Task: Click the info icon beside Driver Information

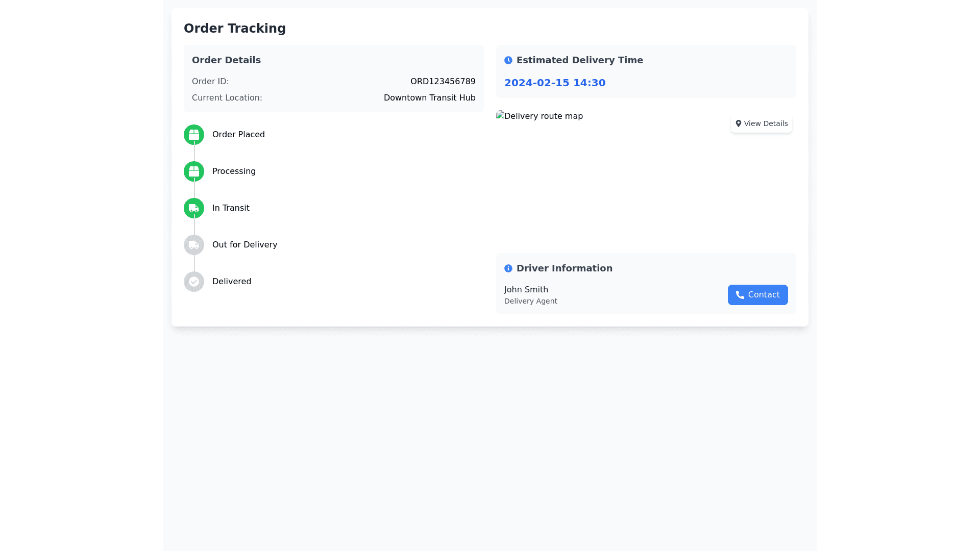Action: [508, 268]
